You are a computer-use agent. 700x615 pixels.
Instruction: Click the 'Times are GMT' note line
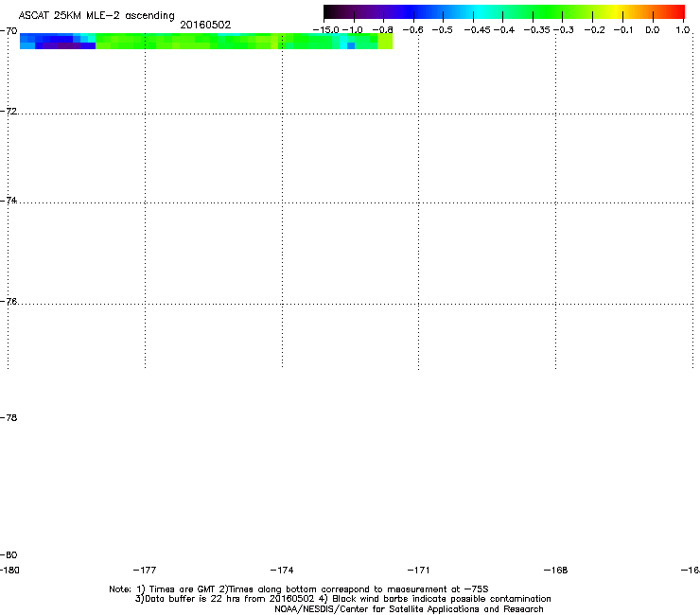299,589
